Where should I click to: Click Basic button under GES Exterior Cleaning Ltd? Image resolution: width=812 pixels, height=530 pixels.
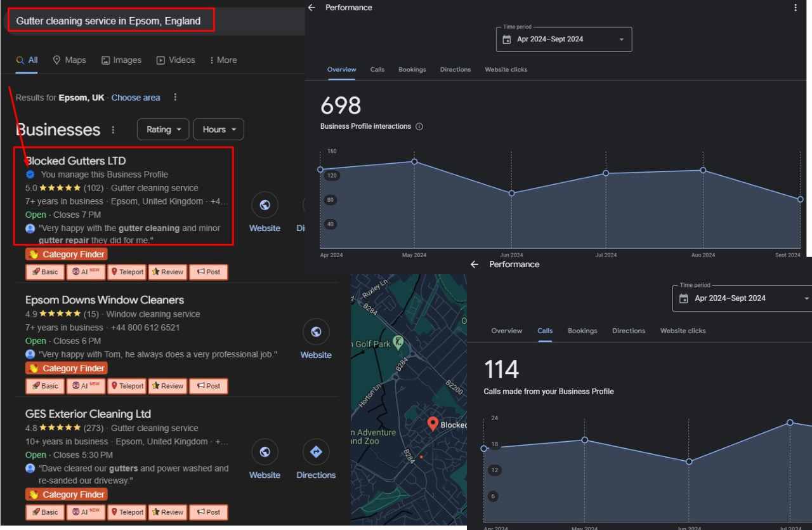coord(45,512)
